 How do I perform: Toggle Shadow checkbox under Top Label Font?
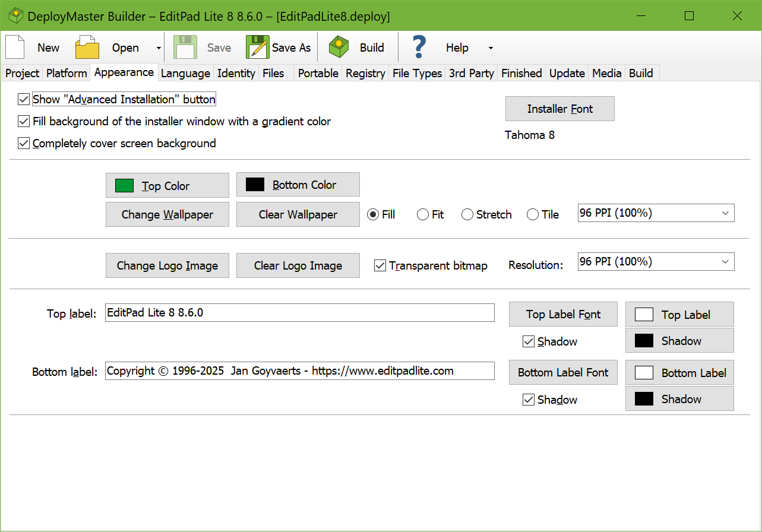[x=529, y=341]
